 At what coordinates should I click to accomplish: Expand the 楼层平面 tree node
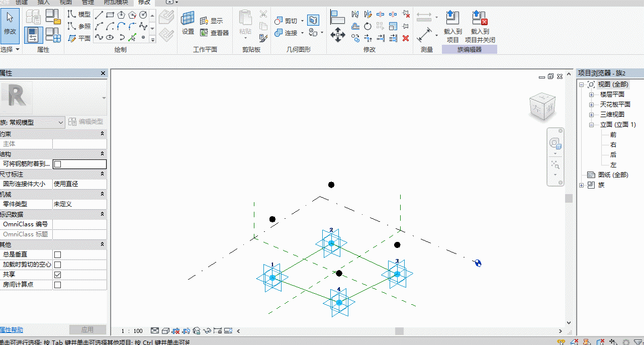click(591, 95)
